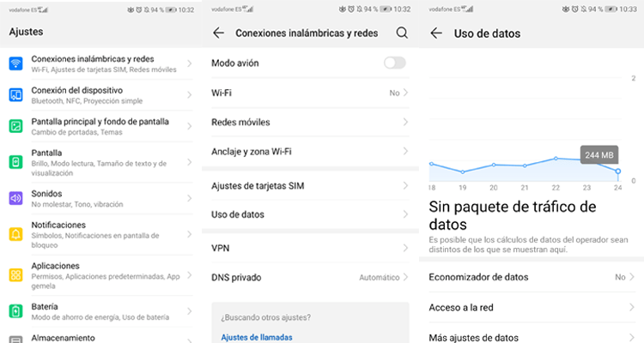Open search in Conexiones inalámbricas y redes

point(402,33)
